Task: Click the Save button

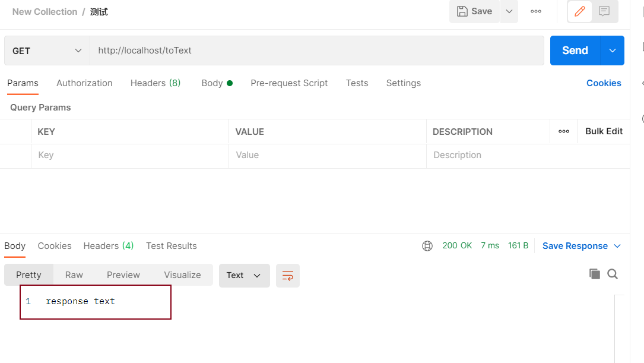Action: 474,11
